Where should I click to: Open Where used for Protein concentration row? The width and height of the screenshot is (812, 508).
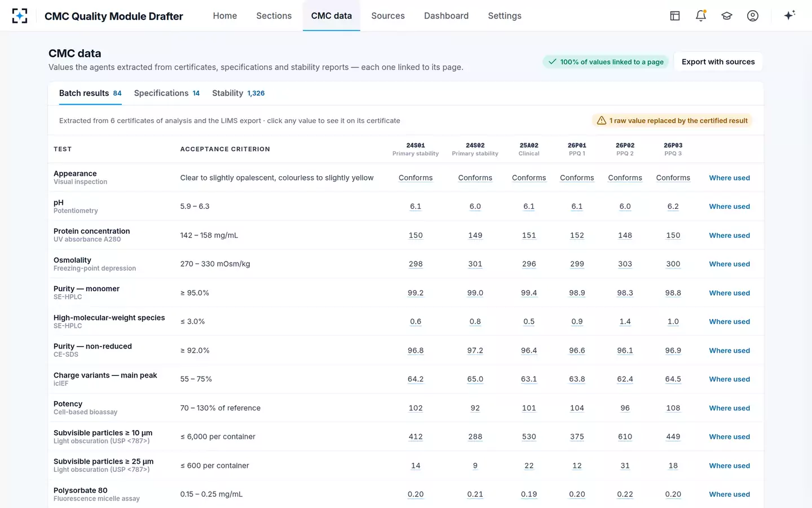pyautogui.click(x=729, y=235)
